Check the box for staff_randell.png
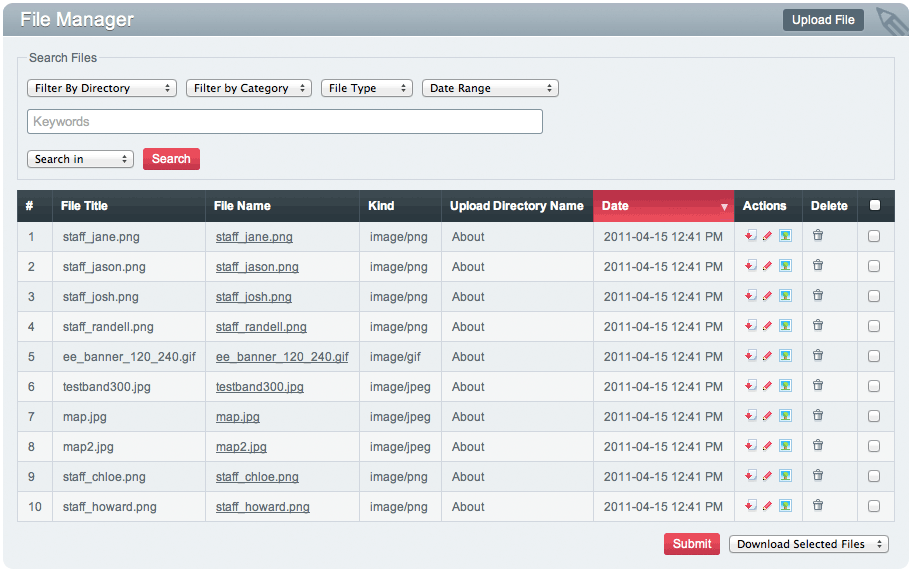Image resolution: width=912 pixels, height=571 pixels. [x=874, y=326]
